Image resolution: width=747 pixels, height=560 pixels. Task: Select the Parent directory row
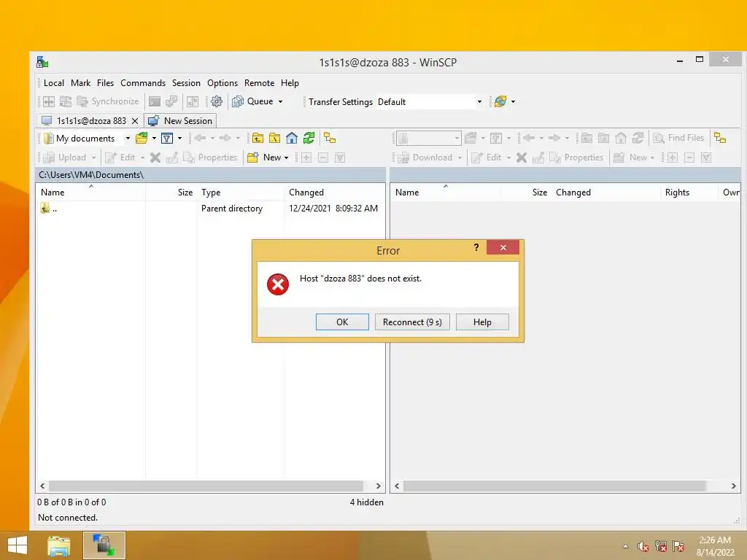click(x=210, y=209)
